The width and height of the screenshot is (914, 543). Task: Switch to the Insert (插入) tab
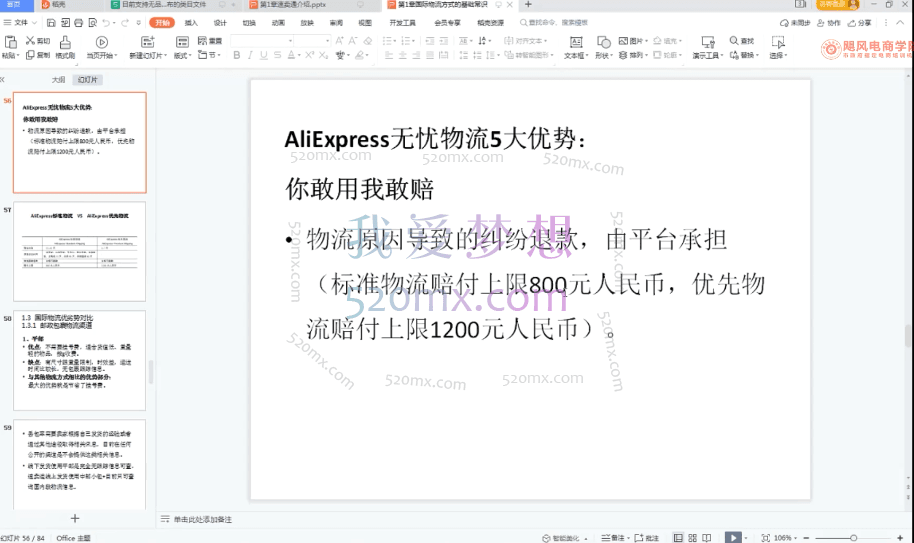pyautogui.click(x=191, y=23)
